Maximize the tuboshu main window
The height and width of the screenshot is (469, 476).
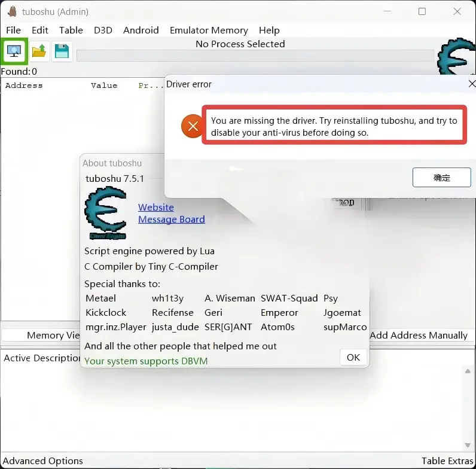click(x=422, y=11)
